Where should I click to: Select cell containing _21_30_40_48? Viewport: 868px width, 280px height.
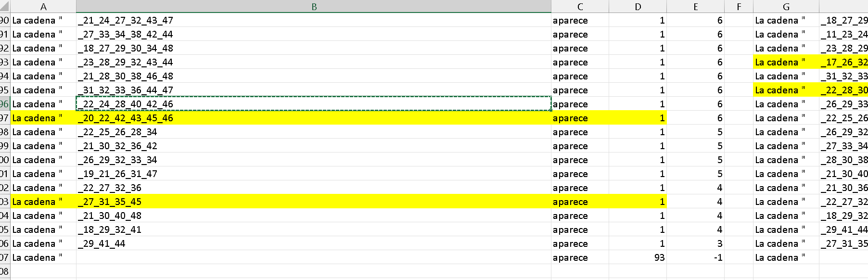point(314,216)
